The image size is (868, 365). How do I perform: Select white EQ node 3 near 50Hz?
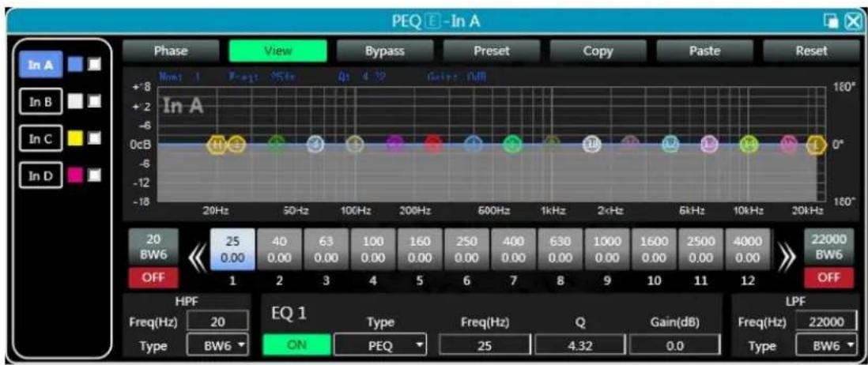(x=315, y=145)
